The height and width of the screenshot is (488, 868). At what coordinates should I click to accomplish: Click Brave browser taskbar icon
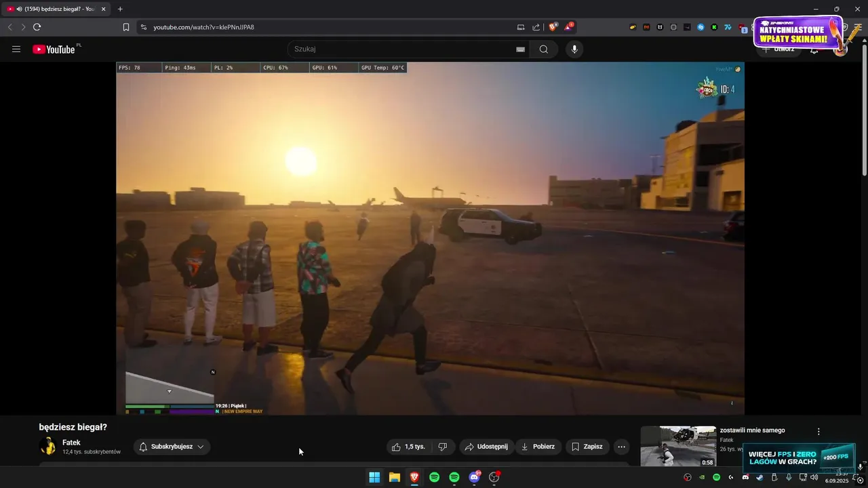pyautogui.click(x=414, y=477)
